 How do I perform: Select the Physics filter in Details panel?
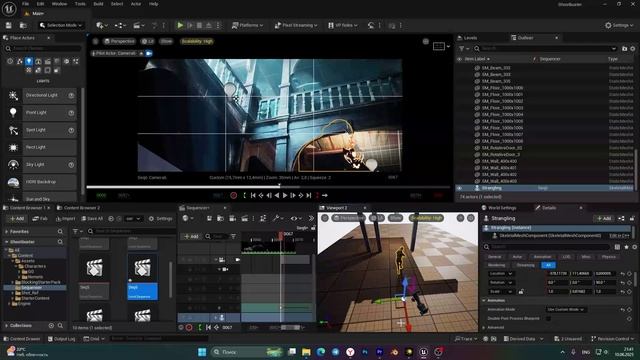click(x=609, y=257)
